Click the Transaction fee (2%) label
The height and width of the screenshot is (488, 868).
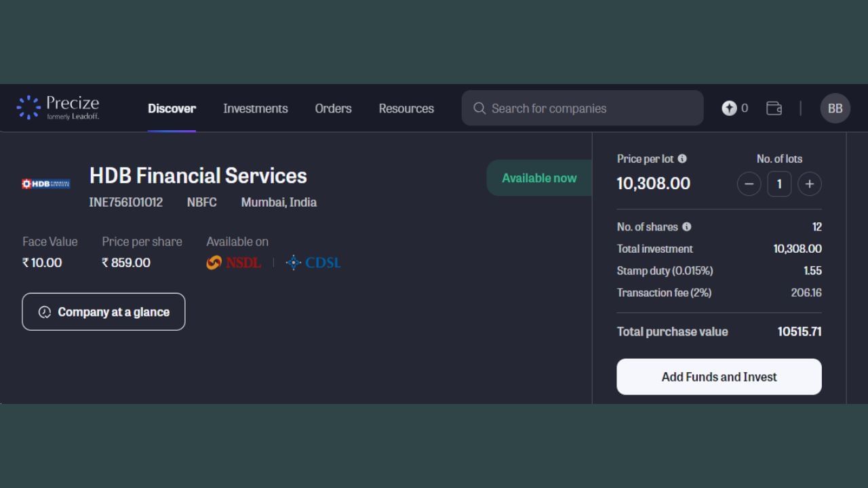tap(664, 293)
